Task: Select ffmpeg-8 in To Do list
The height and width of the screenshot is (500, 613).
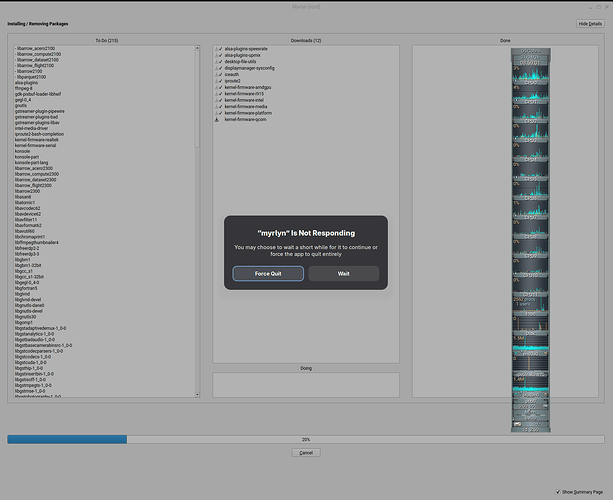Action: 23,88
